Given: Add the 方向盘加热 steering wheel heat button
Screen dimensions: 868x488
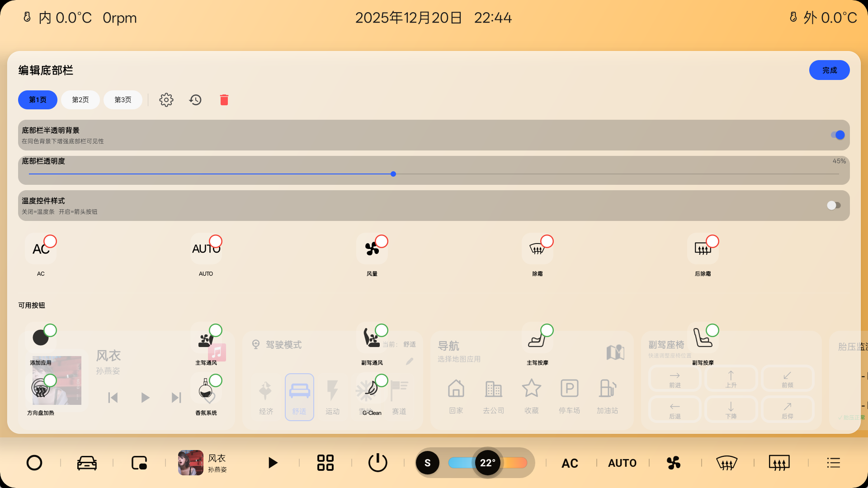Looking at the screenshot, I should (50, 380).
